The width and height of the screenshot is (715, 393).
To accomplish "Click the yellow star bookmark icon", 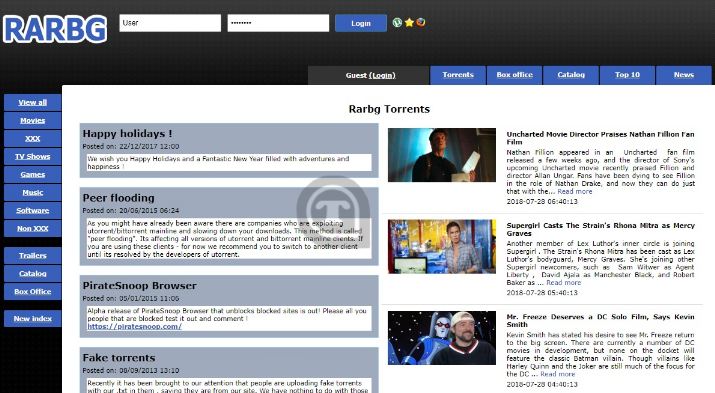I will pos(409,22).
